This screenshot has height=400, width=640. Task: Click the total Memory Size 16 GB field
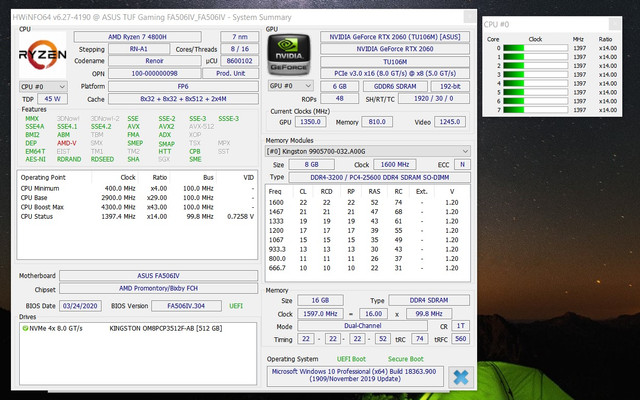320,300
